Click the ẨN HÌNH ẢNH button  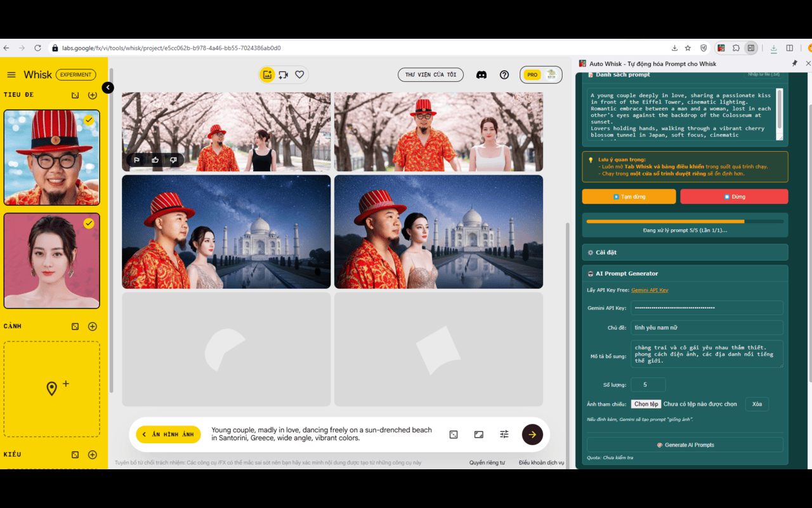[168, 434]
